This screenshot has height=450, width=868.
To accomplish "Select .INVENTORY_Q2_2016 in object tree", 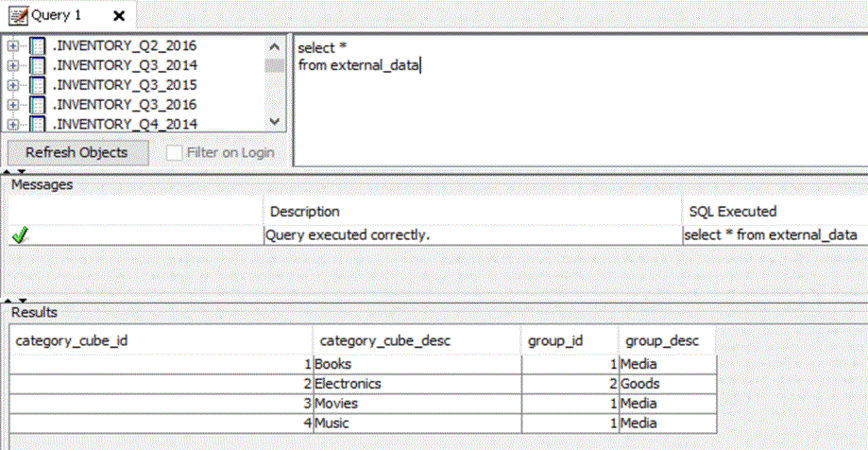I will pyautogui.click(x=125, y=45).
